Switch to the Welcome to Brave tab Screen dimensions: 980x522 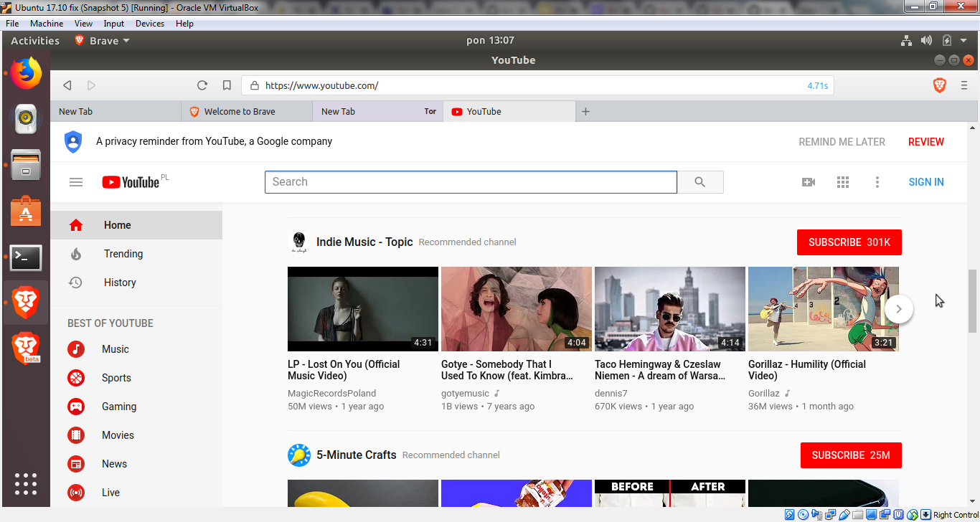click(247, 111)
